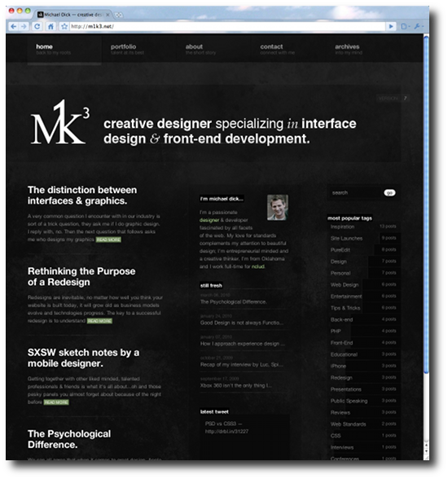The width and height of the screenshot is (448, 479).
Task: Close the Michael Dick browser tab
Action: tap(108, 15)
